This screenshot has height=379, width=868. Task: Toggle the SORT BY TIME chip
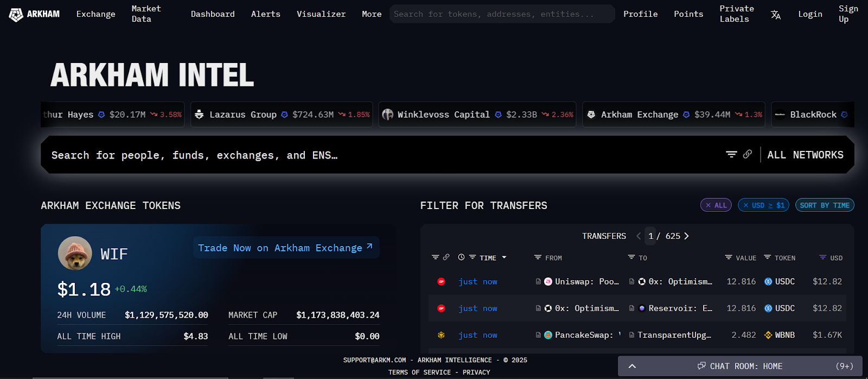825,205
